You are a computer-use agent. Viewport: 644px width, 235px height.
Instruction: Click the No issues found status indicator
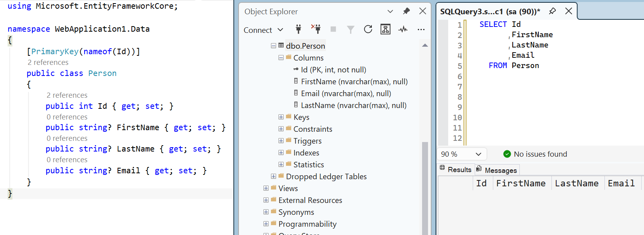tap(535, 154)
